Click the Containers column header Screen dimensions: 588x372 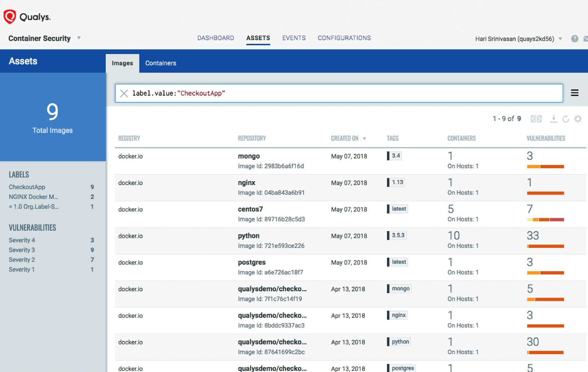tap(462, 138)
